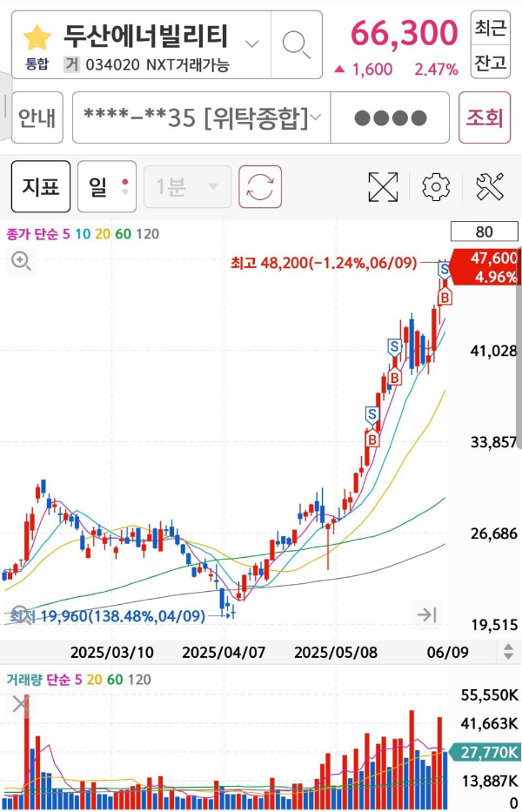Close the volume panel with X icon
The height and width of the screenshot is (812, 522).
pyautogui.click(x=21, y=704)
